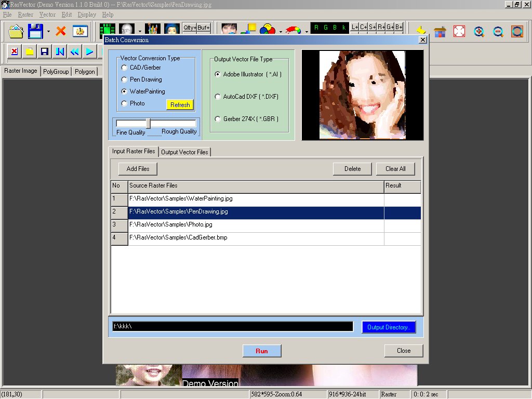The width and height of the screenshot is (532, 399).
Task: Expand the dropdown arrow beside the save icon
Action: point(48,32)
